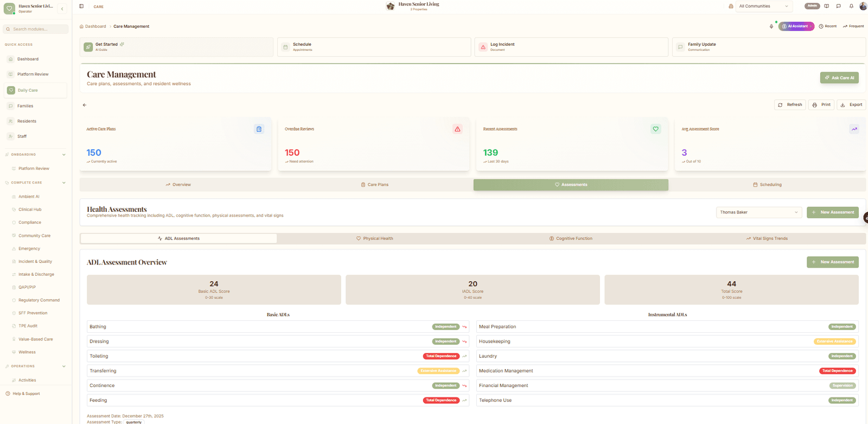The height and width of the screenshot is (424, 868).
Task: Collapse the Onboarding sidebar section
Action: [x=63, y=155]
